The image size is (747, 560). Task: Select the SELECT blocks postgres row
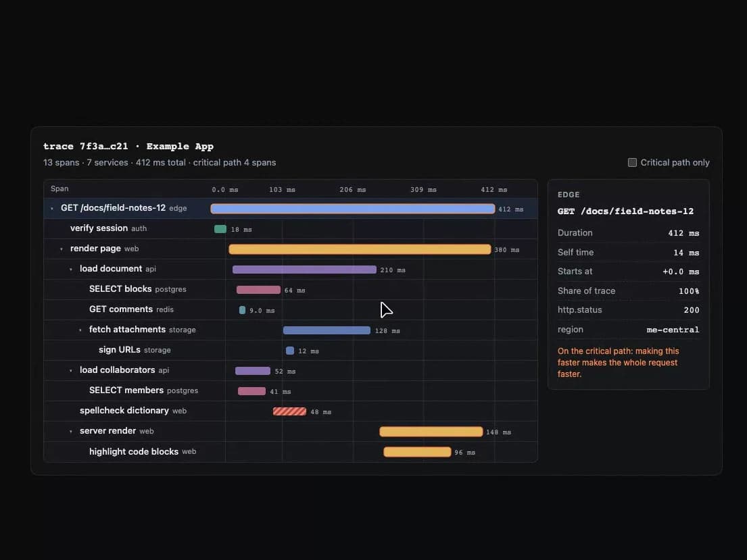point(291,290)
